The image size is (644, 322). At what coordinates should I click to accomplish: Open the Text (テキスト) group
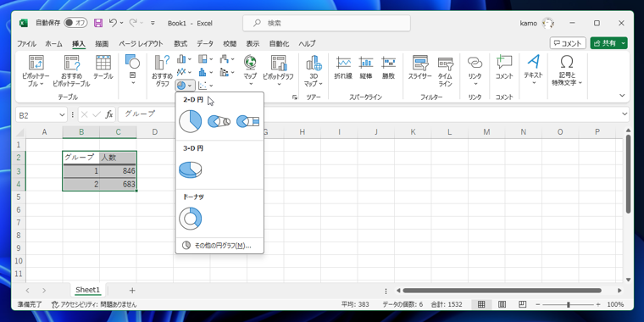tap(534, 69)
